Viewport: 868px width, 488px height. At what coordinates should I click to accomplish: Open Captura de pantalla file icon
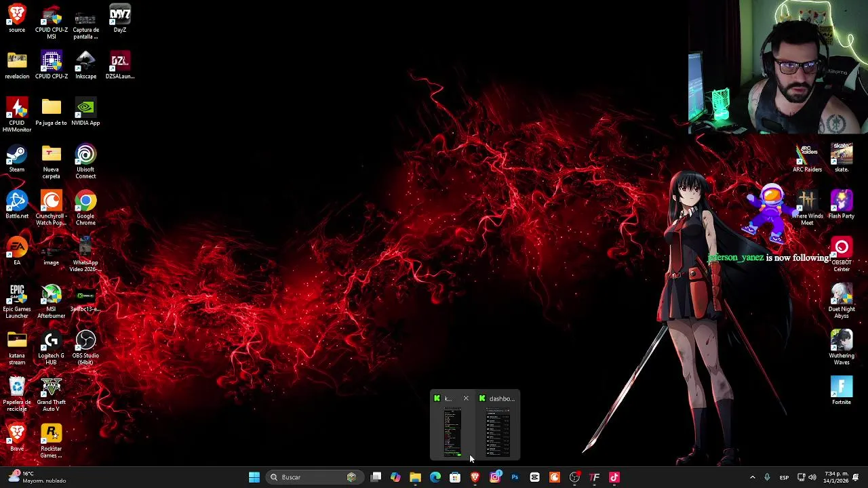(85, 22)
